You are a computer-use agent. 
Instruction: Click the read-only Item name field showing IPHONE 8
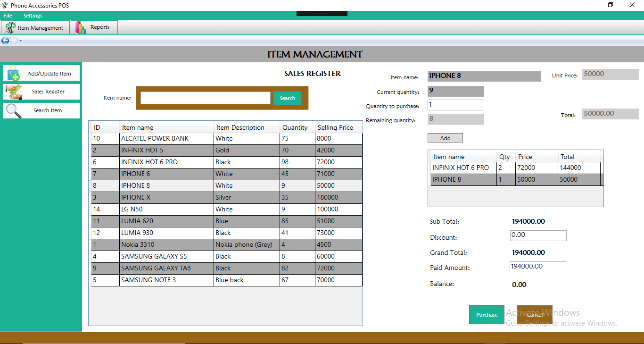coord(484,76)
